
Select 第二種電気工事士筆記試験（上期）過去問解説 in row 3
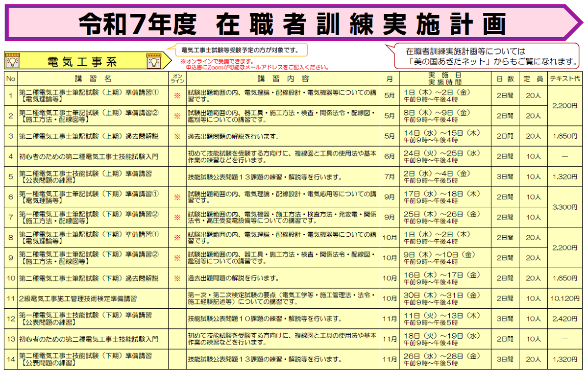click(x=89, y=136)
